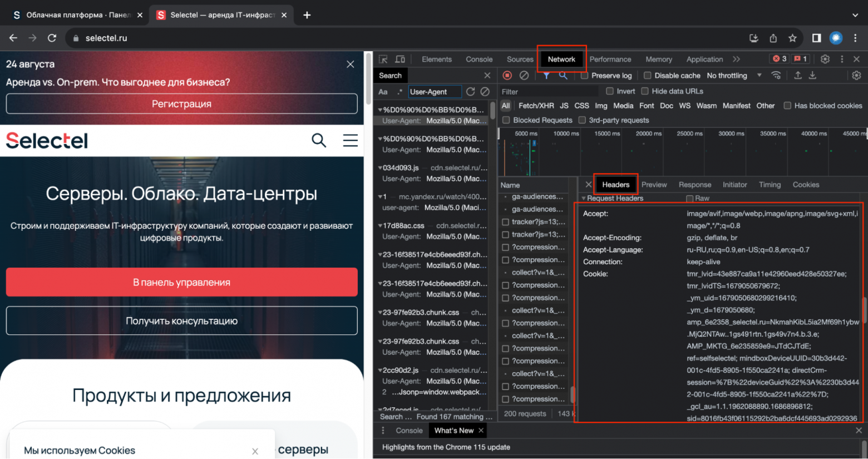Viewport: 868px width, 459px height.
Task: Click the network Filter input field
Action: pyautogui.click(x=548, y=92)
